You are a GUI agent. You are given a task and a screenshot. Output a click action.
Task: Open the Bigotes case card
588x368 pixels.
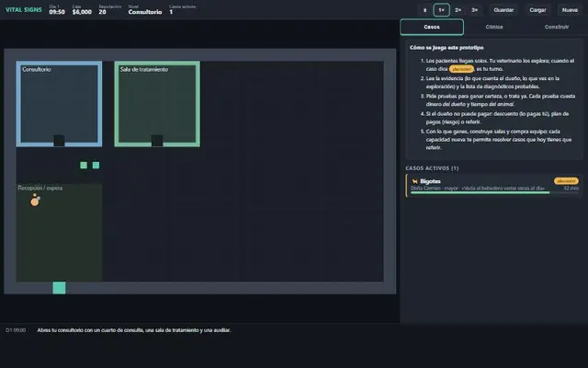point(494,186)
